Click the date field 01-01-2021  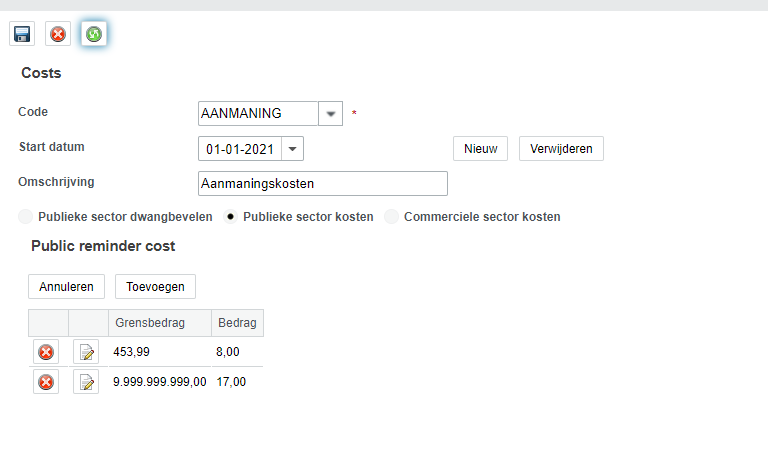tap(240, 149)
